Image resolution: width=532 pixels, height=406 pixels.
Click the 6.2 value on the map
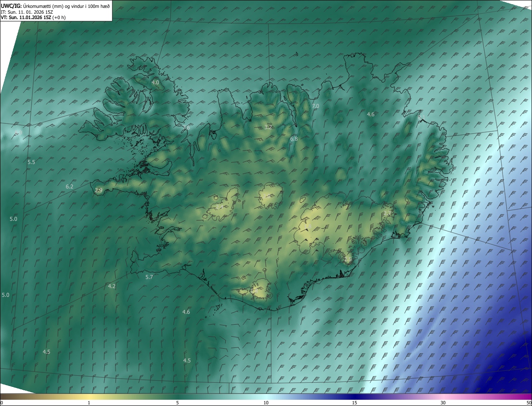pos(69,187)
